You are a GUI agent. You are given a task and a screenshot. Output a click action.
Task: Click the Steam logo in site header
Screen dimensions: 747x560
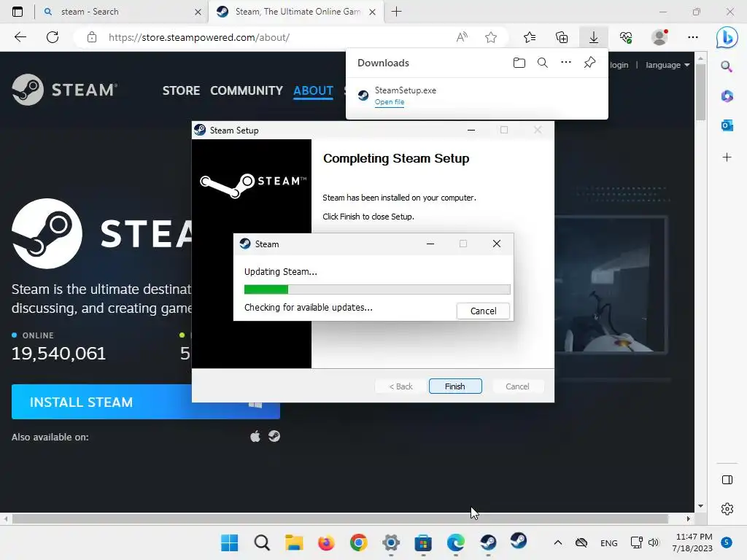click(x=64, y=90)
